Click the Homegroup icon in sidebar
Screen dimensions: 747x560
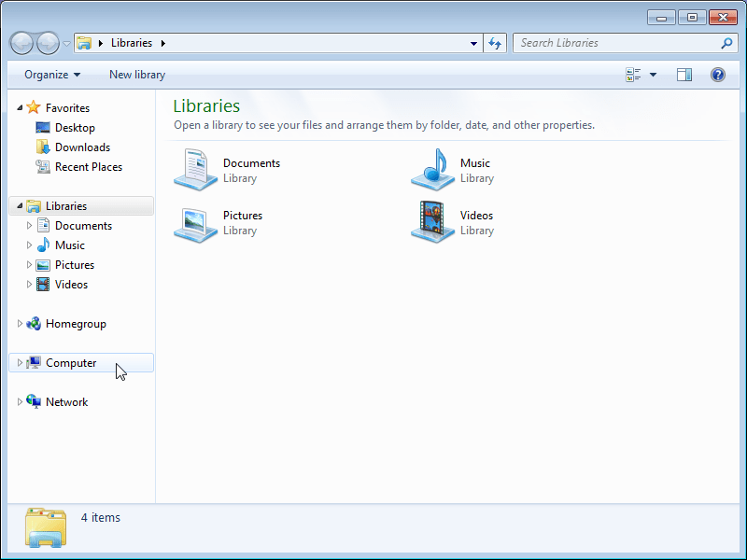34,323
